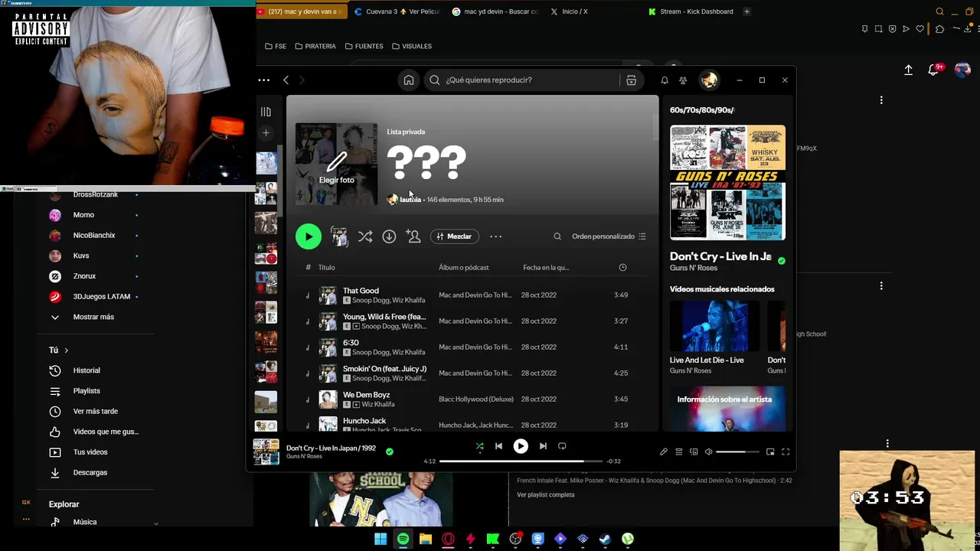
Task: Select the track Young, Wild & Free
Action: point(384,317)
